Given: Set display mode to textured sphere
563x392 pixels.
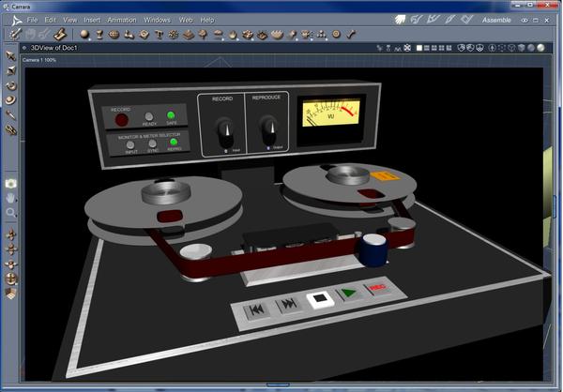Looking at the screenshot, I should [540, 48].
